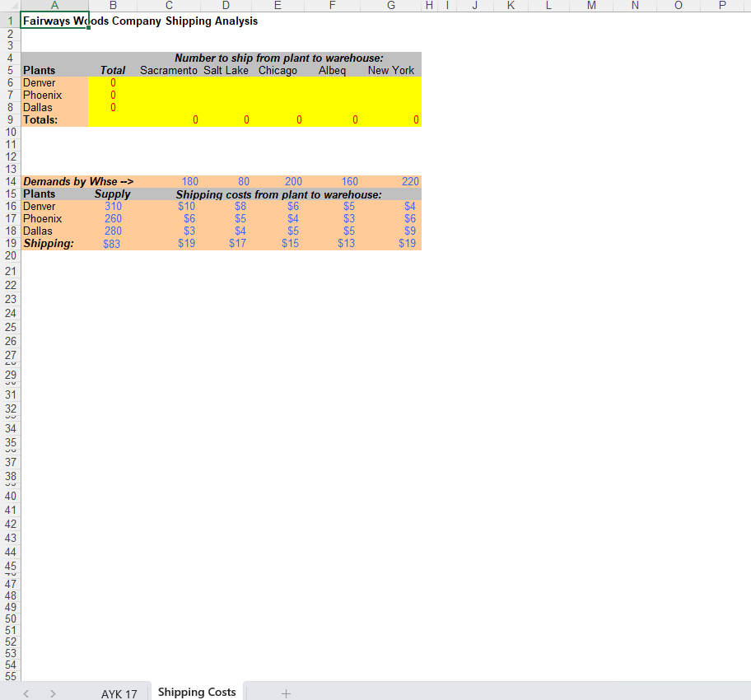The width and height of the screenshot is (751, 700).
Task: Click the left sheet navigation arrow
Action: (x=26, y=694)
